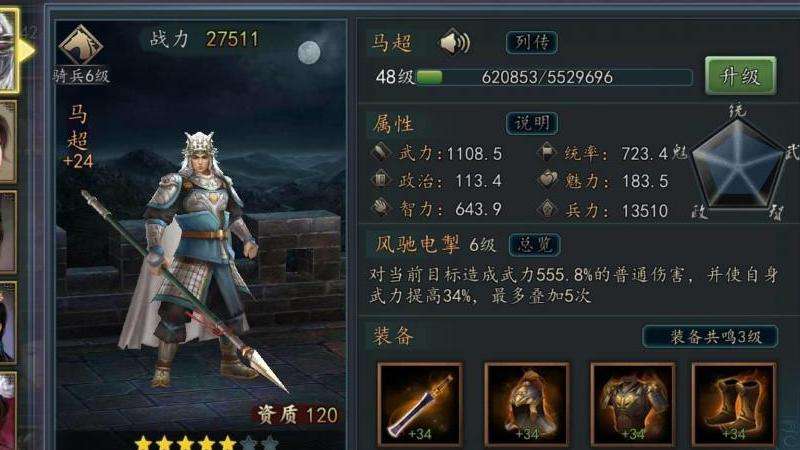The width and height of the screenshot is (800, 450).
Task: Click the 武力 attribute icon
Action: [381, 152]
